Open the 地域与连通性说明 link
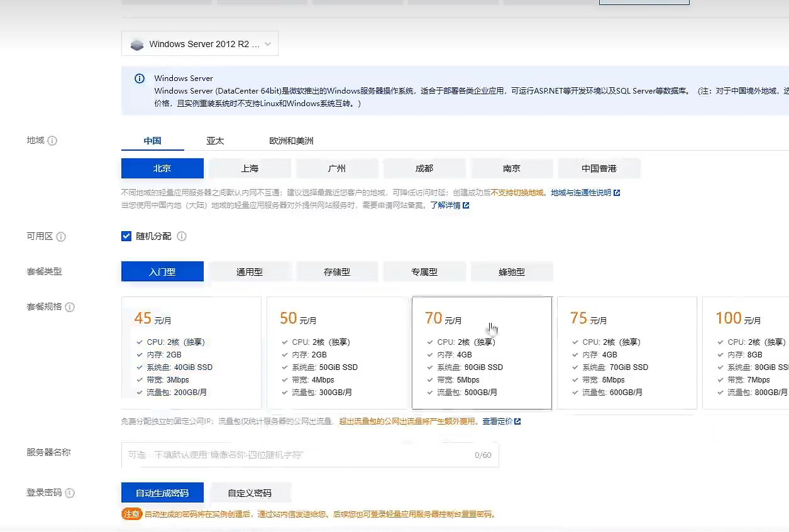This screenshot has height=532, width=789. click(581, 193)
